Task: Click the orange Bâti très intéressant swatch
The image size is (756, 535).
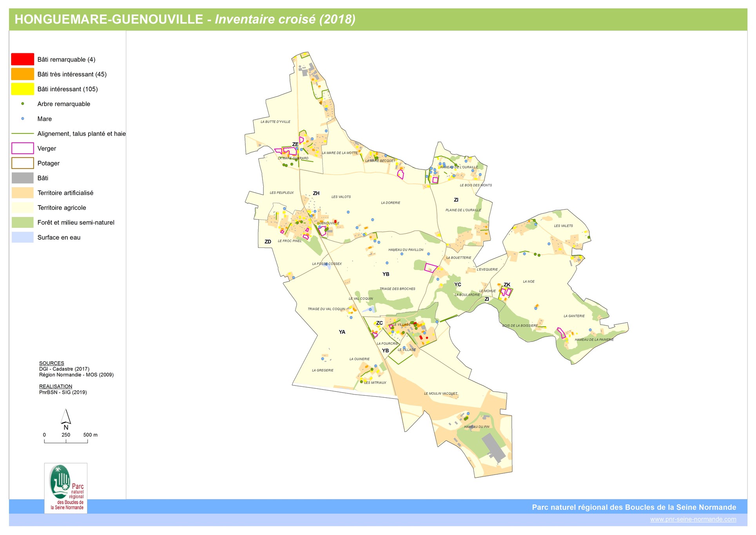Action: (x=23, y=74)
